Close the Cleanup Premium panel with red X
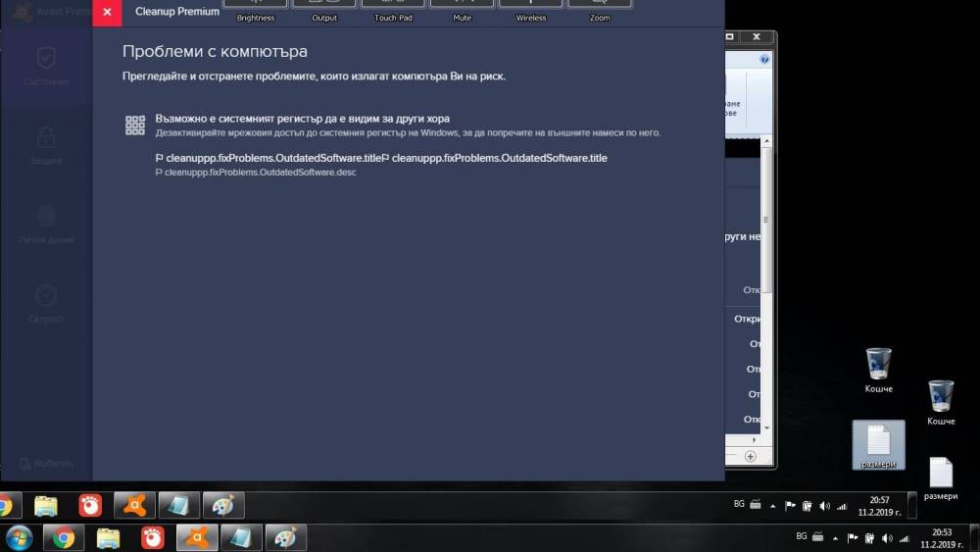The width and height of the screenshot is (980, 552). coord(107,13)
